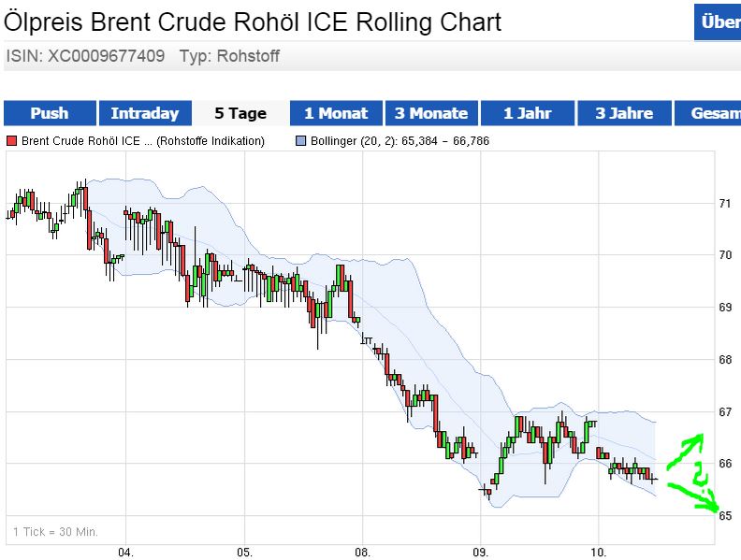Switch to Intraday view
The image size is (741, 560).
[x=144, y=113]
